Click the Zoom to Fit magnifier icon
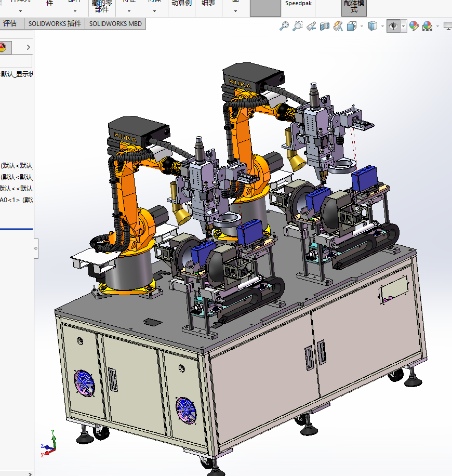The height and width of the screenshot is (476, 452). pos(284,26)
